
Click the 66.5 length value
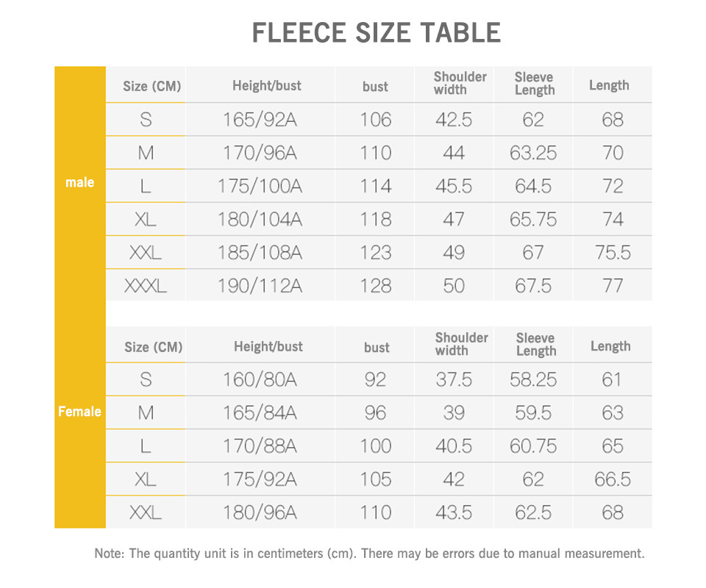point(613,479)
